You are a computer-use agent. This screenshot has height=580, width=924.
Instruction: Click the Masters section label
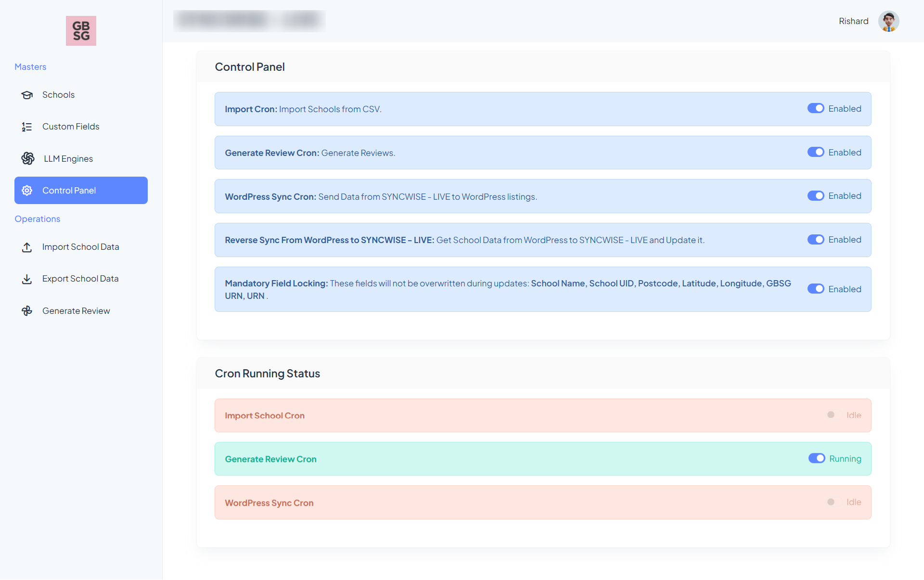pyautogui.click(x=30, y=67)
